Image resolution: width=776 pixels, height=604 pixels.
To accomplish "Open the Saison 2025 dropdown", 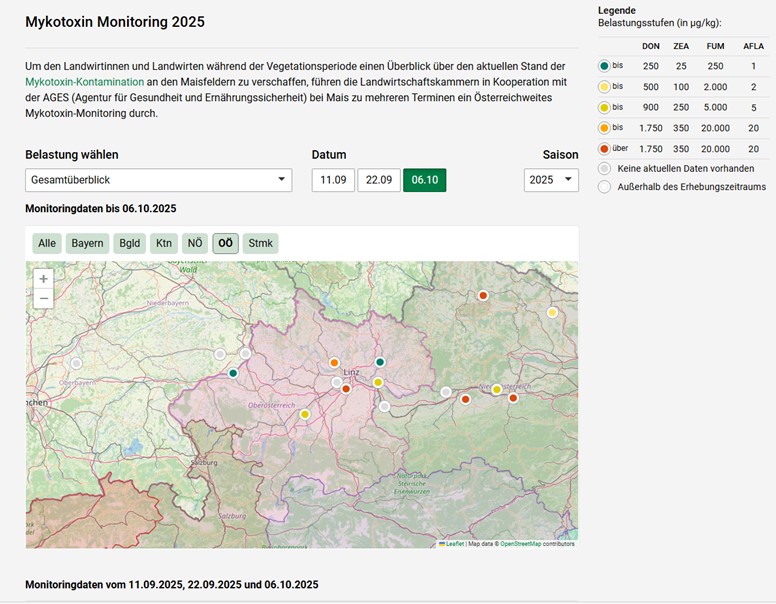I will (551, 180).
